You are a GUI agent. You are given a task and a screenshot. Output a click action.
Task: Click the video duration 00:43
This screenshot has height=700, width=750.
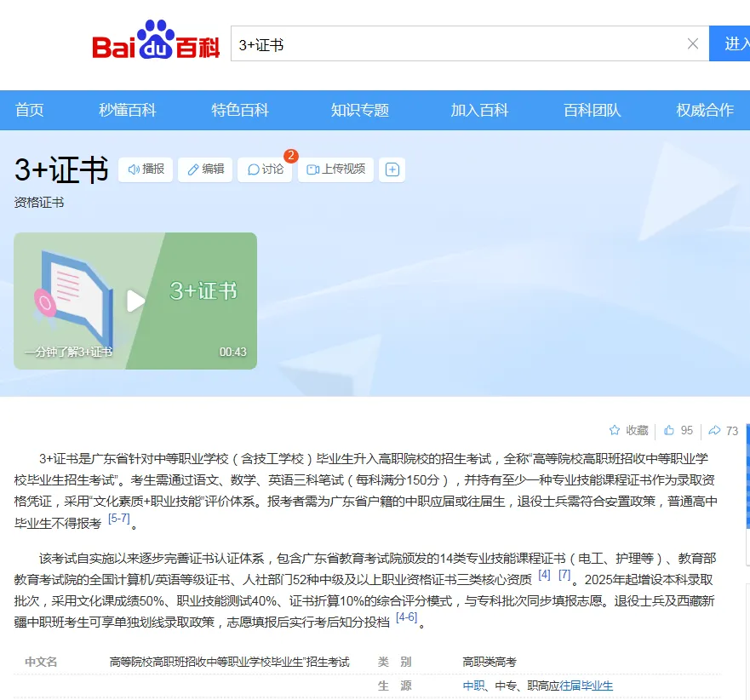coord(233,353)
